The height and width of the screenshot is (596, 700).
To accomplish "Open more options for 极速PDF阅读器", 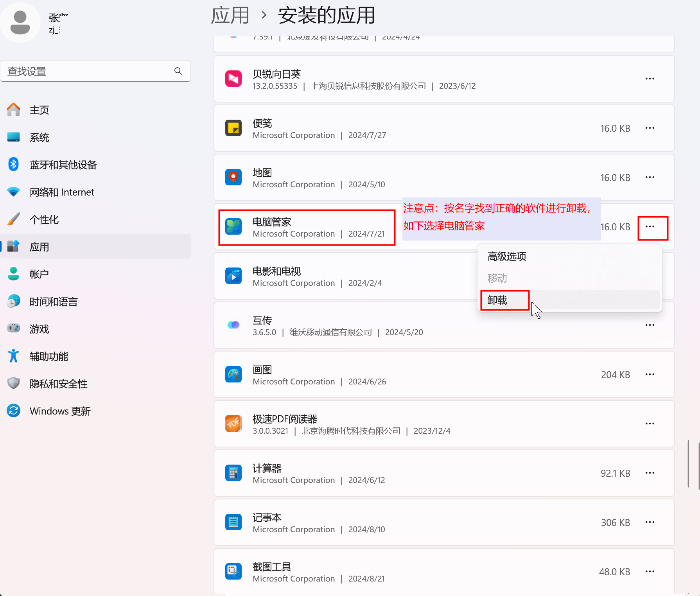I will point(650,424).
